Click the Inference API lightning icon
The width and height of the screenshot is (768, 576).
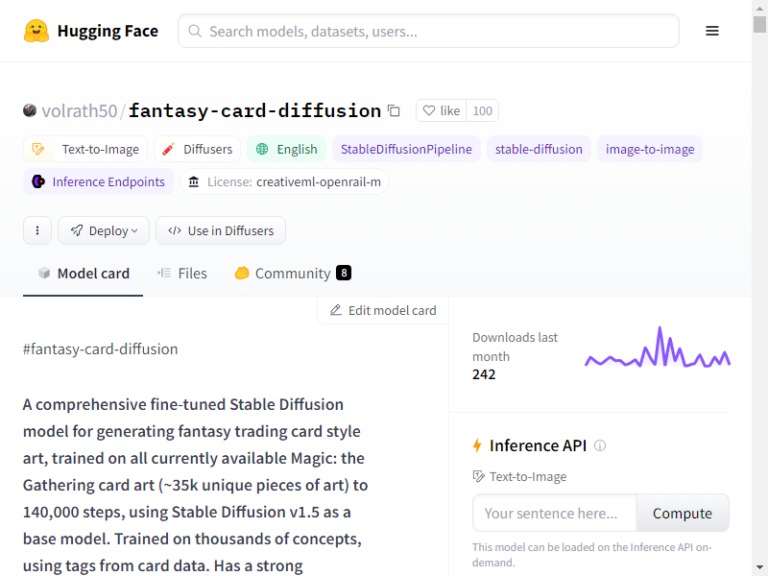(x=477, y=445)
